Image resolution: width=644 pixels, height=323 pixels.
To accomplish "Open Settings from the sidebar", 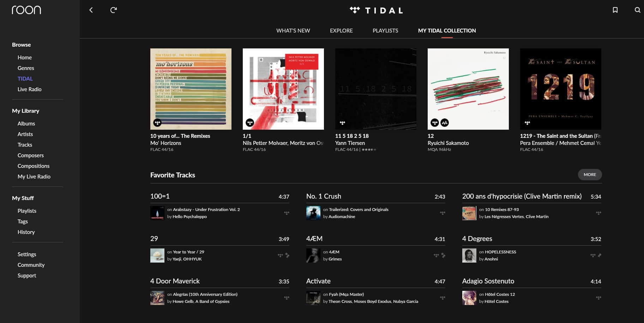I will point(27,254).
